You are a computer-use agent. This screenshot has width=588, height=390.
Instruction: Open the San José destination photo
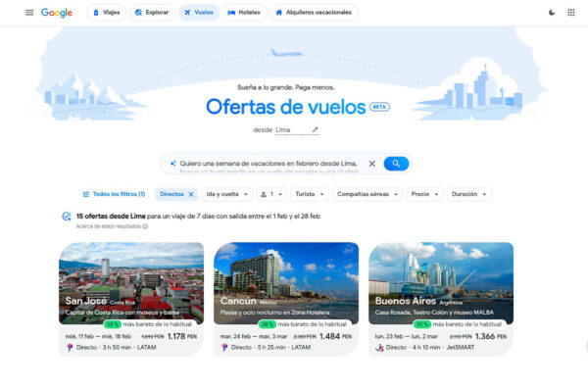click(x=131, y=283)
